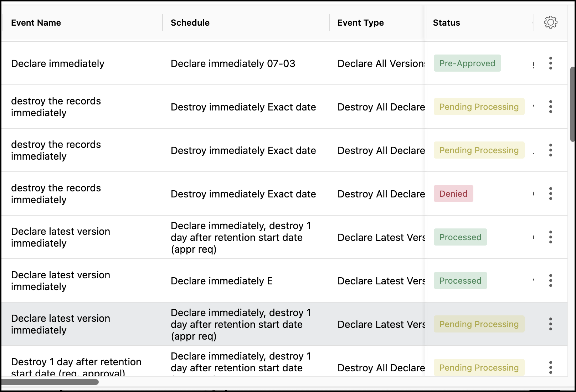Open the three-dot menu for the first Processed row
This screenshot has height=392, width=576.
(x=550, y=237)
